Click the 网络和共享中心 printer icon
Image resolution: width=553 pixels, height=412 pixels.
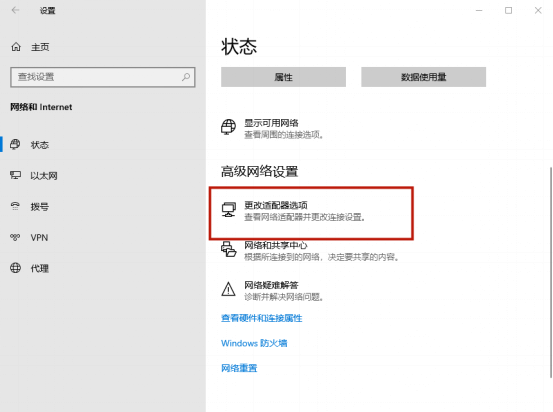pos(229,249)
